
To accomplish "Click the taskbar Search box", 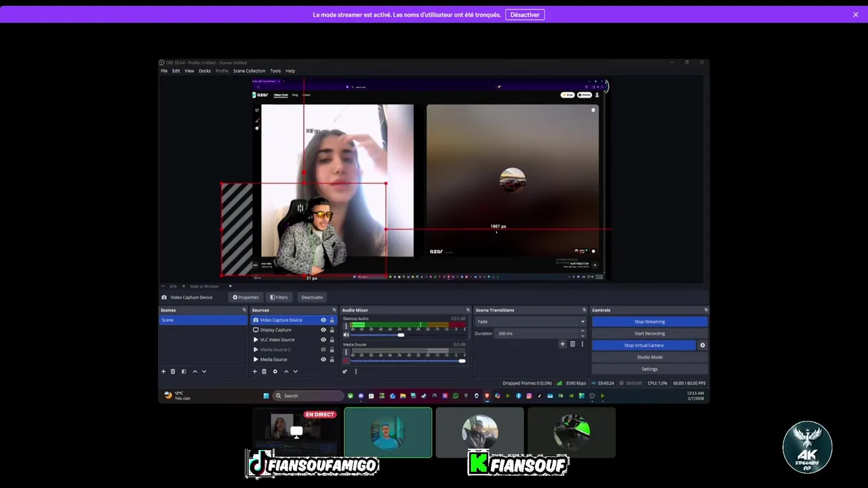I will pyautogui.click(x=309, y=396).
